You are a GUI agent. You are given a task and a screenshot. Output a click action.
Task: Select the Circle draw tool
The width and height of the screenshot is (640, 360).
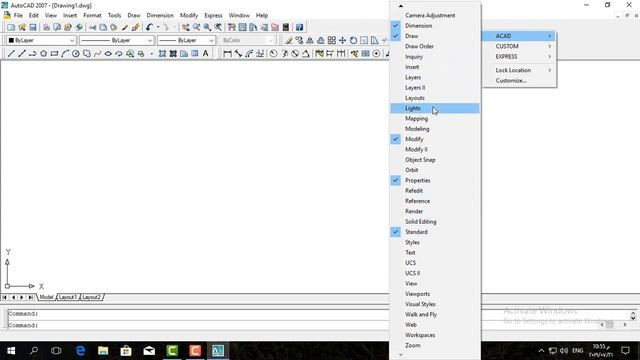click(x=76, y=53)
